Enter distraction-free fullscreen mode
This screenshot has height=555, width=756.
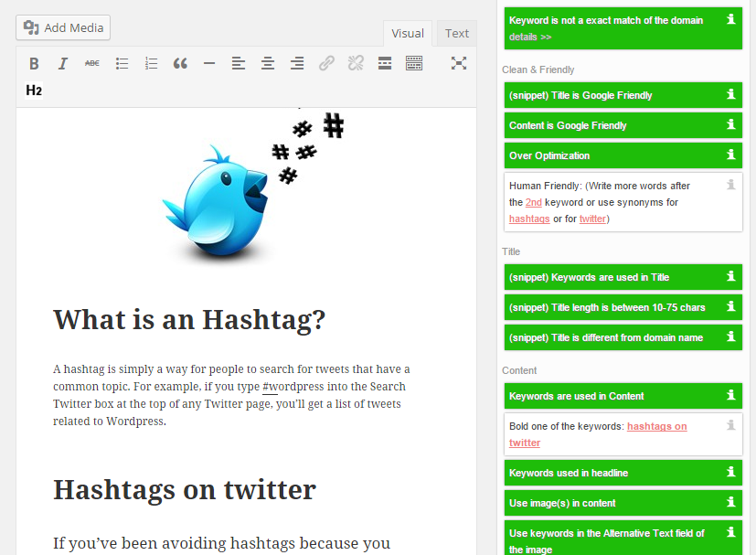pos(459,63)
